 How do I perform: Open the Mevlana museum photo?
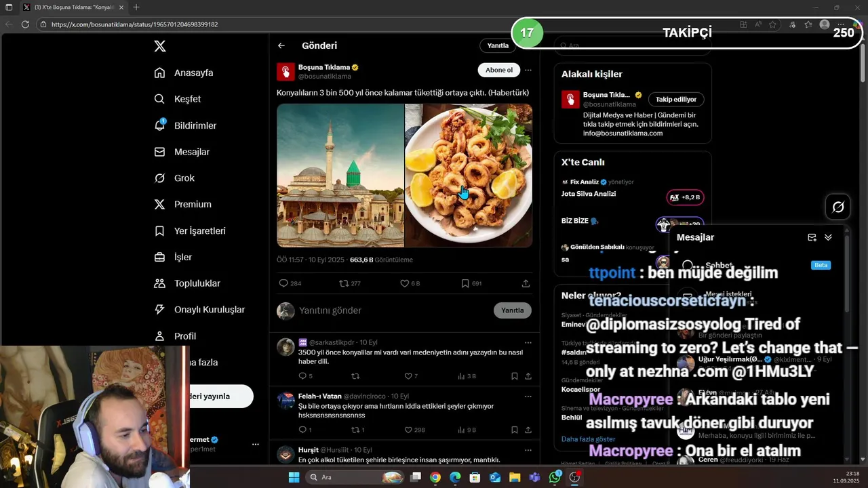[x=340, y=176]
